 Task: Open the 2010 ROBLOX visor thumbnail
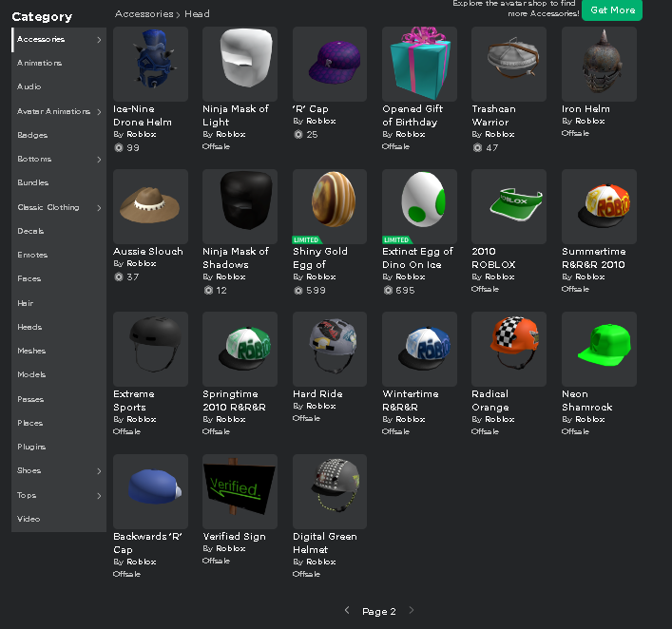click(x=509, y=206)
